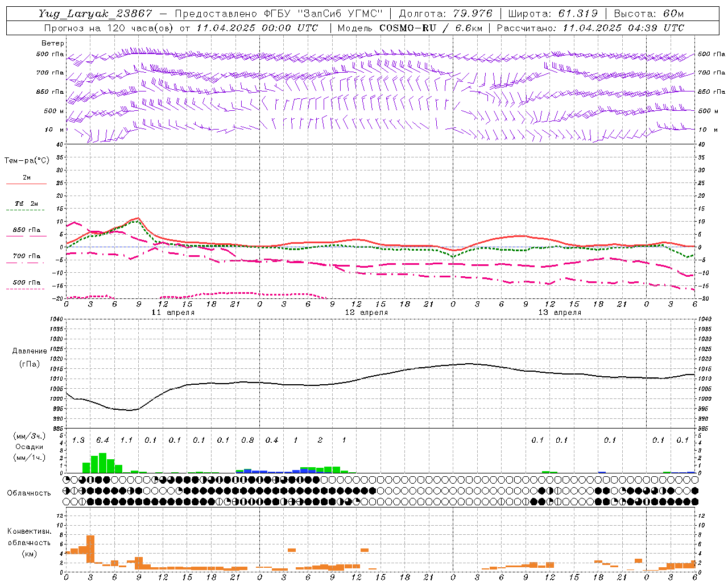
Task: Click the Облачность cloud cover label
Action: (29, 493)
